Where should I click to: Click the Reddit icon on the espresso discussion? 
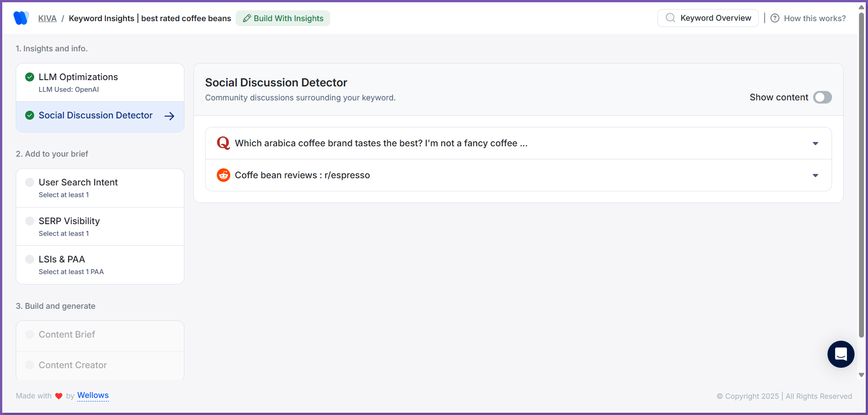[x=223, y=175]
